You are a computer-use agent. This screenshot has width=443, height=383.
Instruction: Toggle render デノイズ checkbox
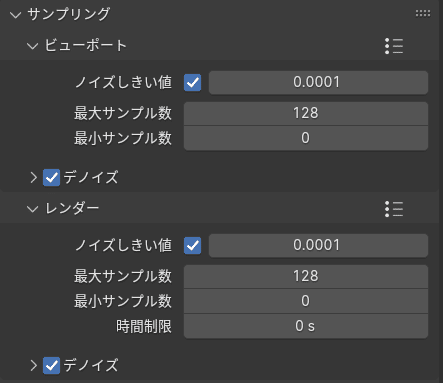51,365
